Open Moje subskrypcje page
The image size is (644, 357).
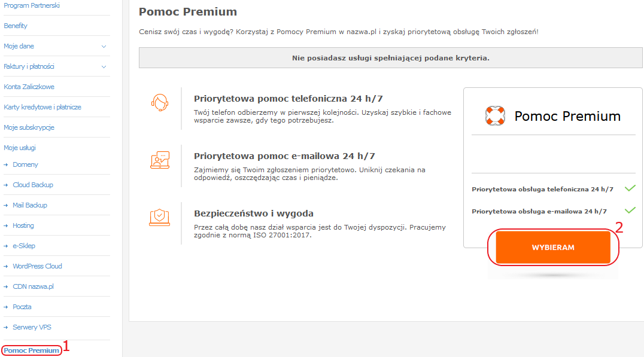29,127
